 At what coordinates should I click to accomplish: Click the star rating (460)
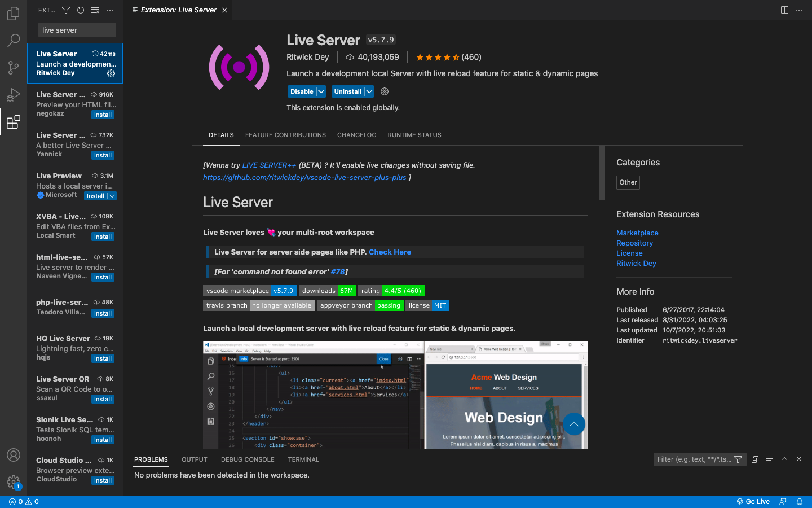[448, 57]
